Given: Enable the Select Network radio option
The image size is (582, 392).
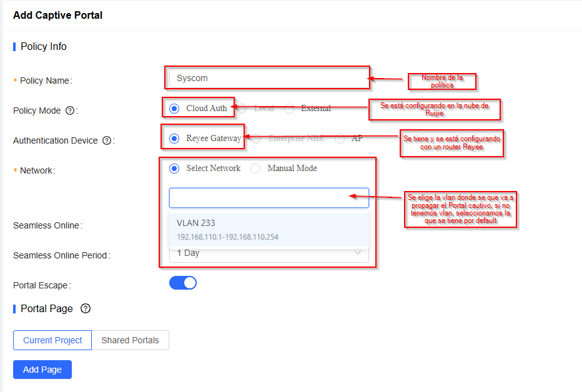Looking at the screenshot, I should pos(174,168).
